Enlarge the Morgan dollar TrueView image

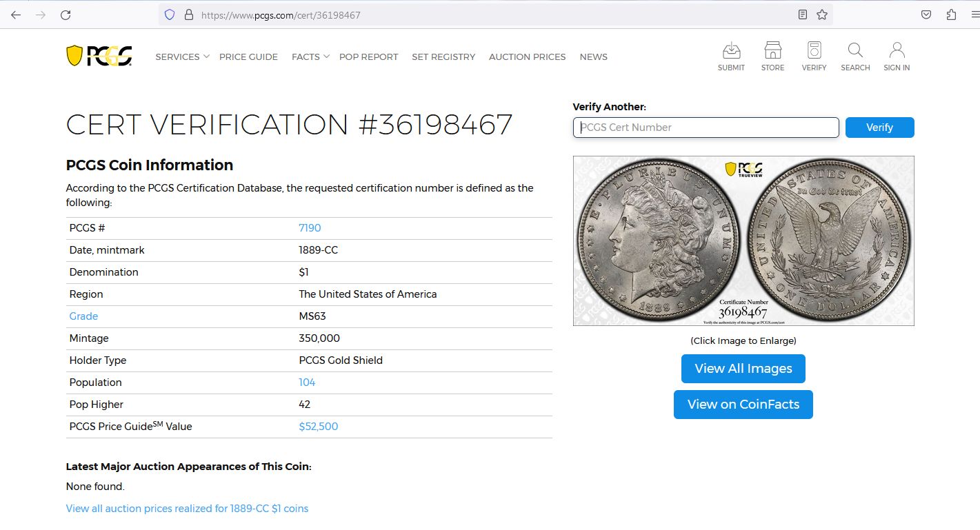(743, 241)
